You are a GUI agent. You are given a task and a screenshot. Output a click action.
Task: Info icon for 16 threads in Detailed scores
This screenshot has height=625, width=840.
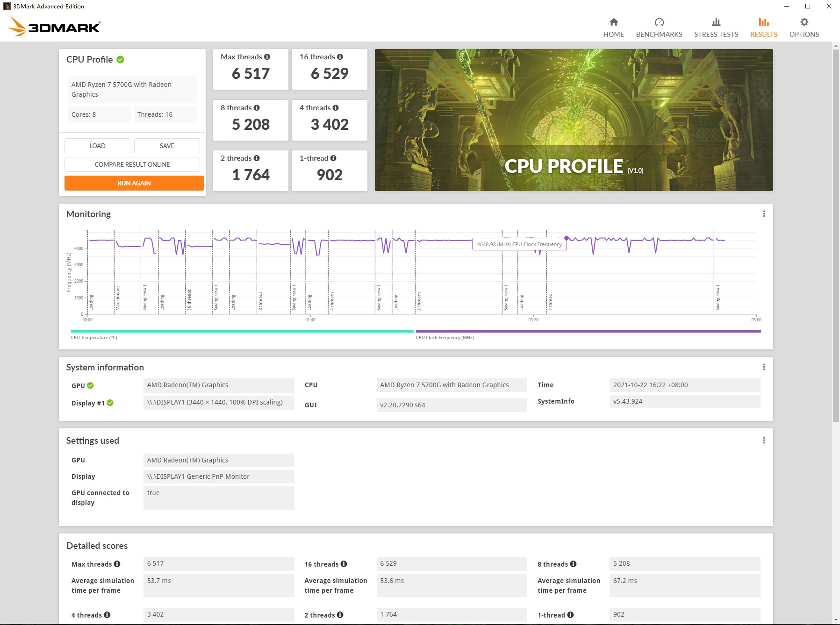[344, 564]
